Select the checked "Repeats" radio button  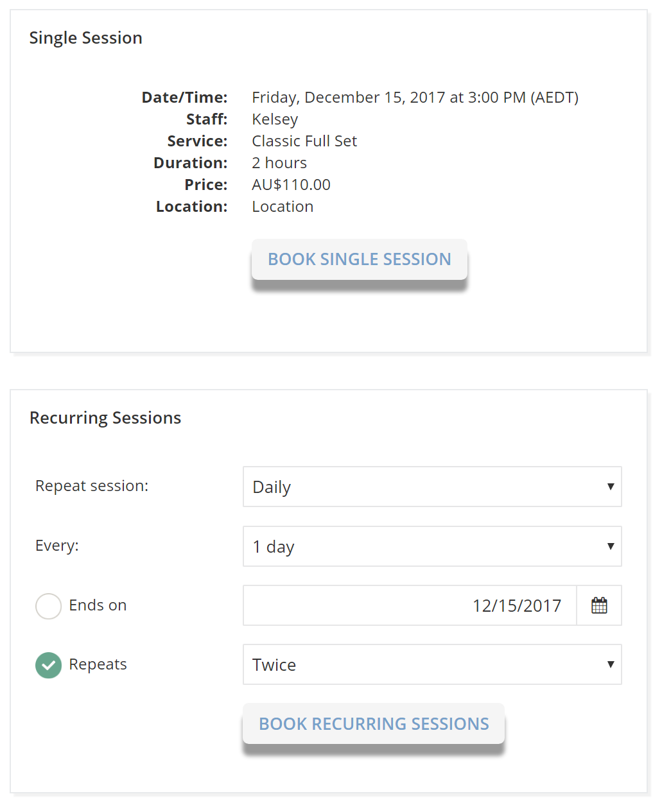click(48, 665)
